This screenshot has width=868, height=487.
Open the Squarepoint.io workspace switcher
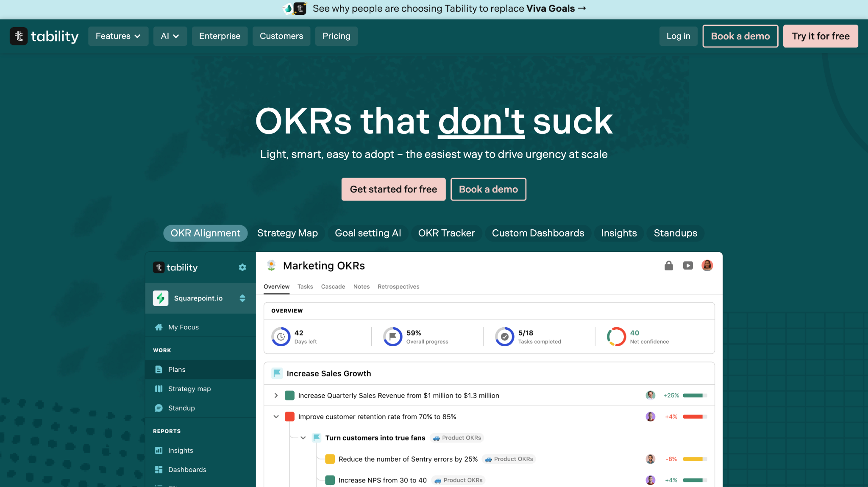[x=242, y=298]
